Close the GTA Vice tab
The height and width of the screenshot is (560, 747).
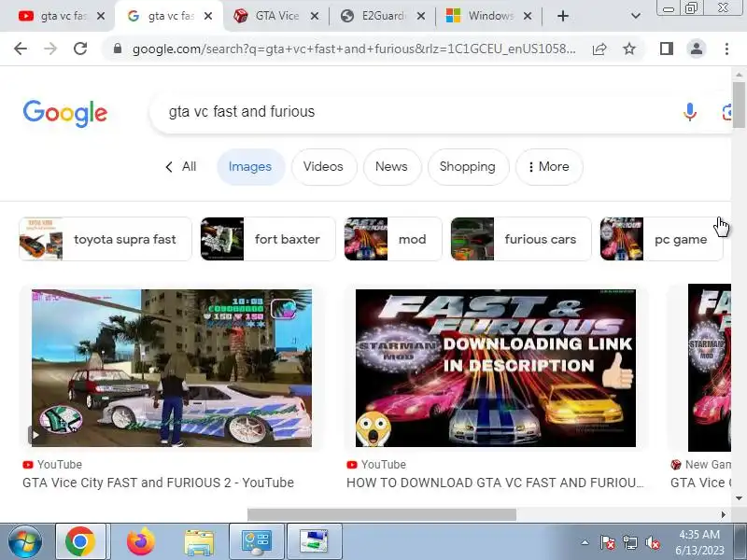pos(315,16)
